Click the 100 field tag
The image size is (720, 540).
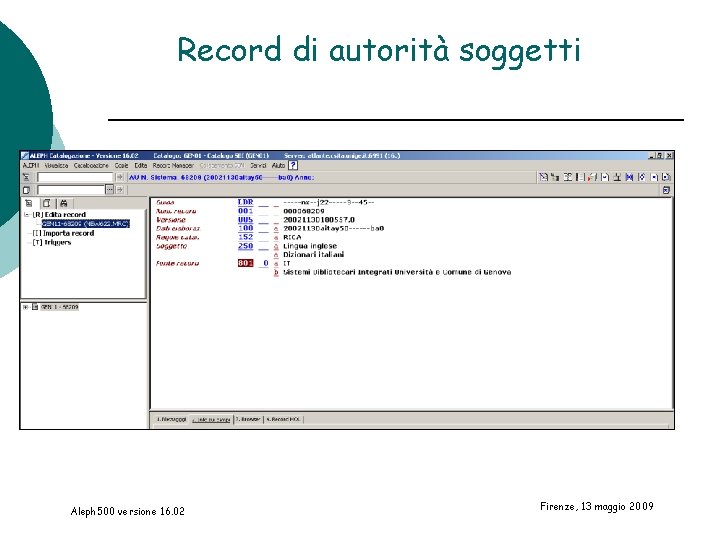(x=245, y=228)
